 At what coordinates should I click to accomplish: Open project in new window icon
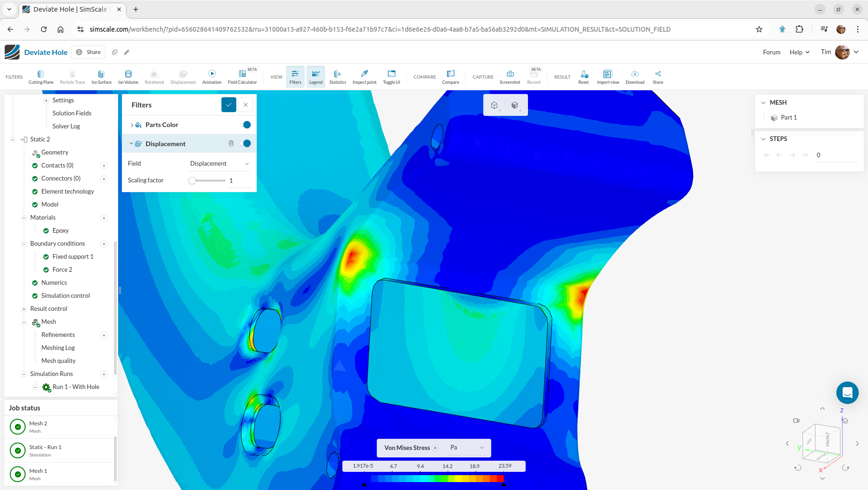click(x=114, y=52)
